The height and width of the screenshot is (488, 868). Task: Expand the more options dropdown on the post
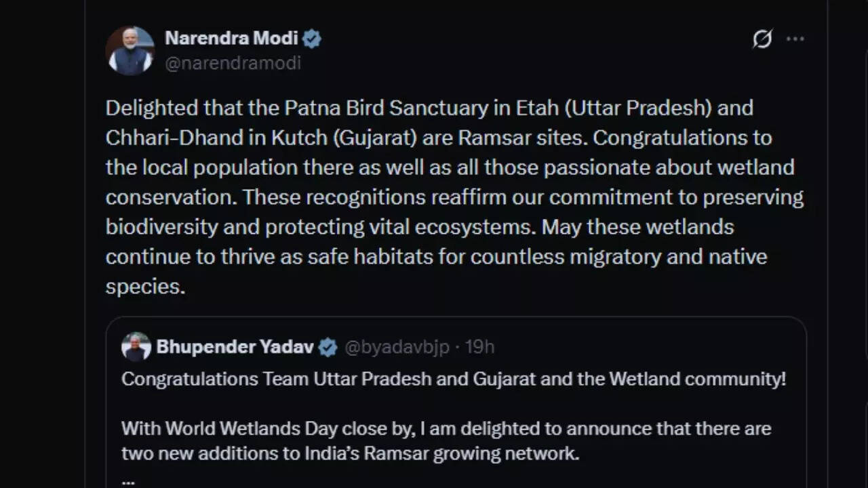click(795, 39)
